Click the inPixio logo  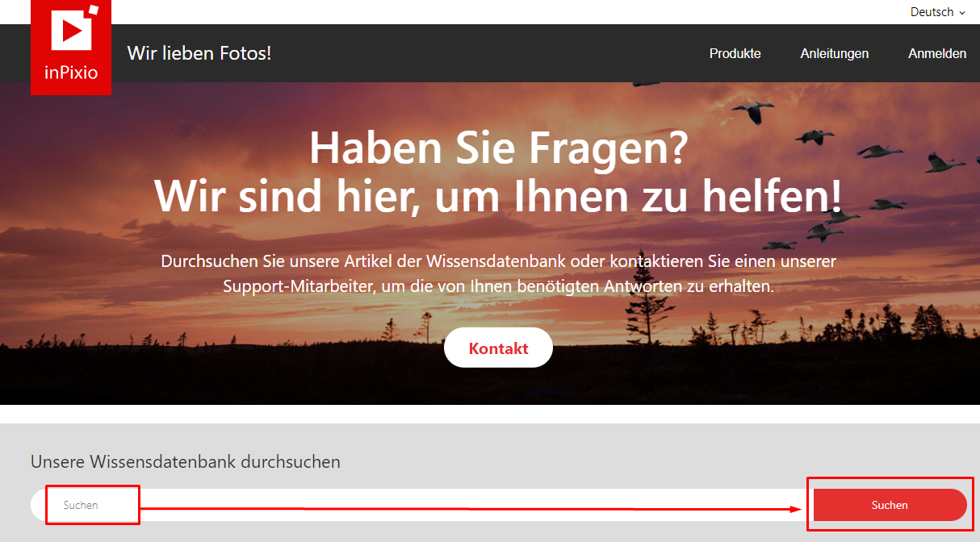pos(71,48)
